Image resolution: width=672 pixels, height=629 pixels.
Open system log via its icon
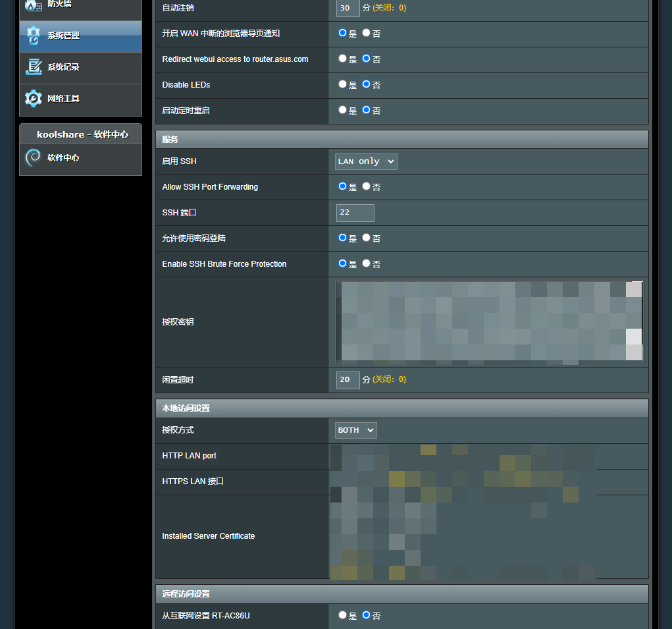click(33, 67)
